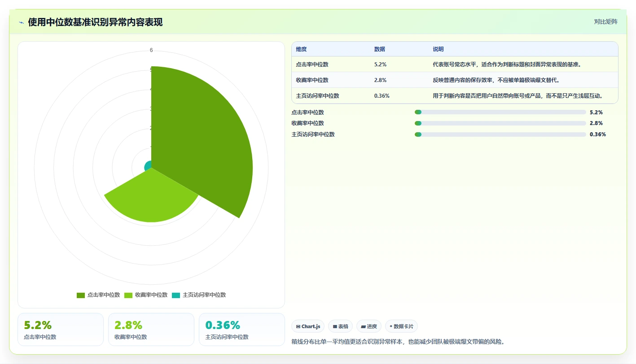Viewport: 636px width, 364px height.
Task: Toggle the 点击率中位数 legend swatch
Action: (x=81, y=295)
